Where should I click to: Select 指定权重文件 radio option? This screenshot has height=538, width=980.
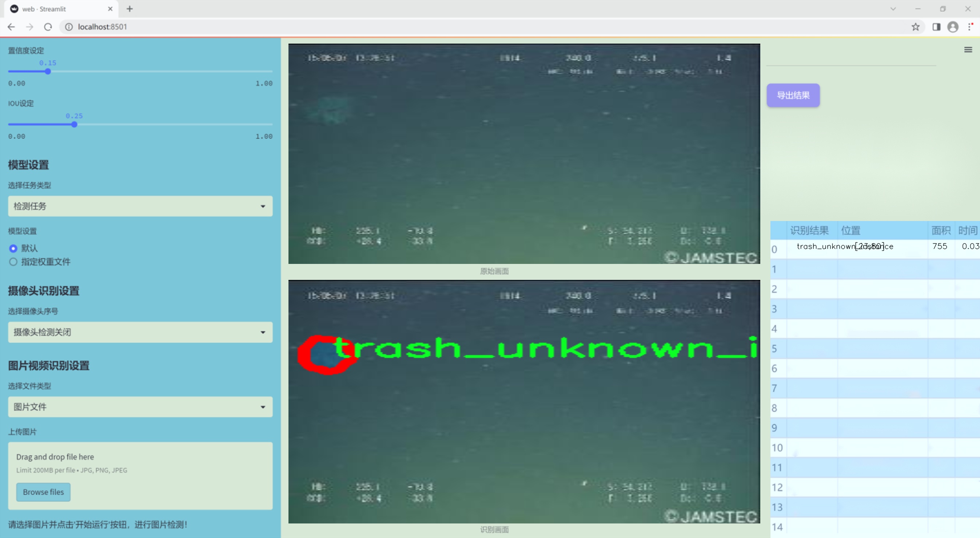[13, 262]
